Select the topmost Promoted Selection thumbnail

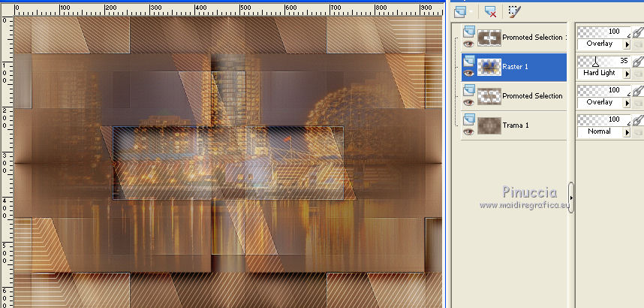coord(489,38)
